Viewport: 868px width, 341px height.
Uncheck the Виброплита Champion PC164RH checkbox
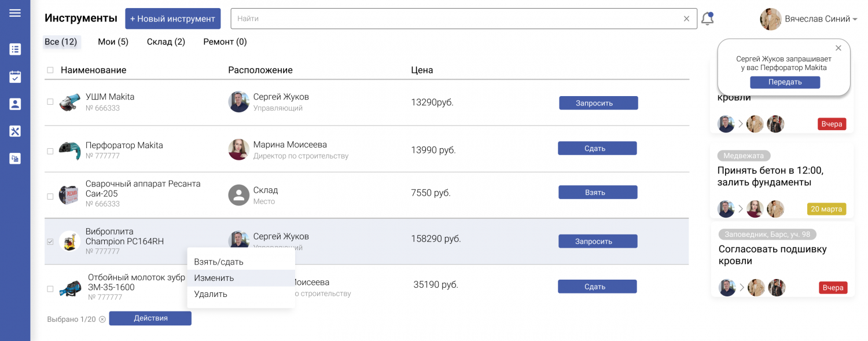[x=50, y=241]
